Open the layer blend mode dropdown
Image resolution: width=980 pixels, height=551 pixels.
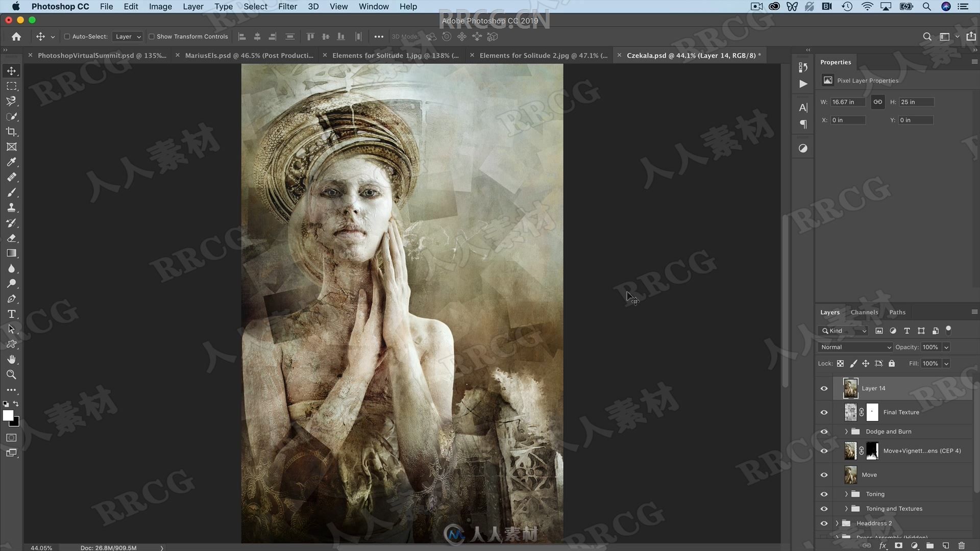tap(855, 346)
